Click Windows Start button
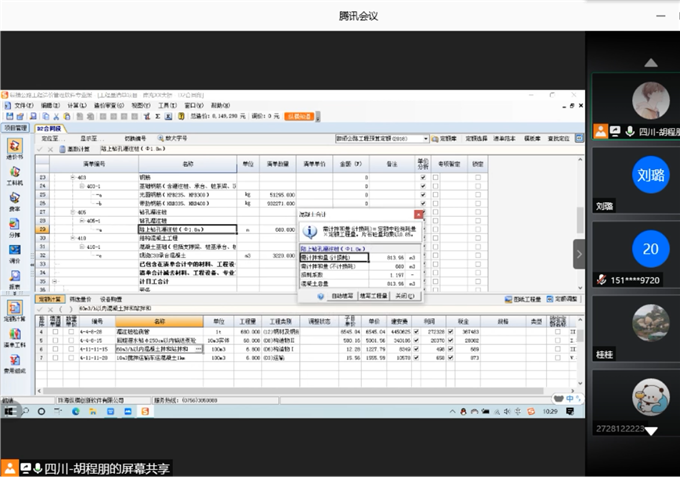 tap(9, 411)
